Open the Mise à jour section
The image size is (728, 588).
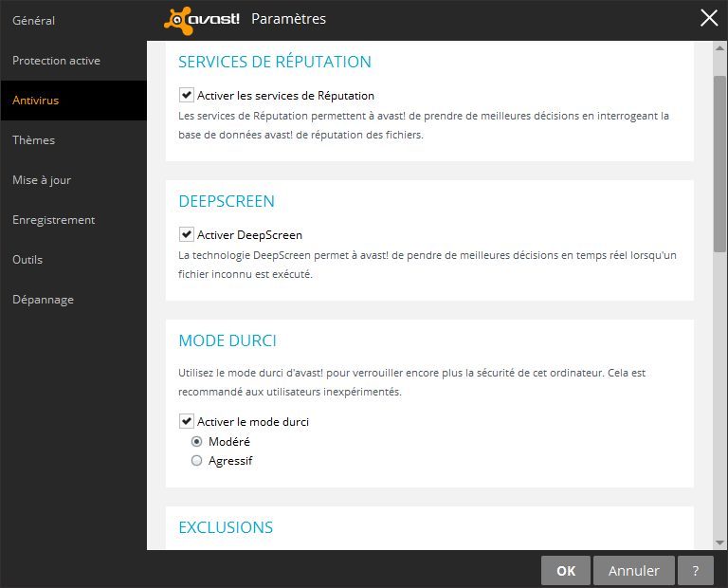pos(42,180)
